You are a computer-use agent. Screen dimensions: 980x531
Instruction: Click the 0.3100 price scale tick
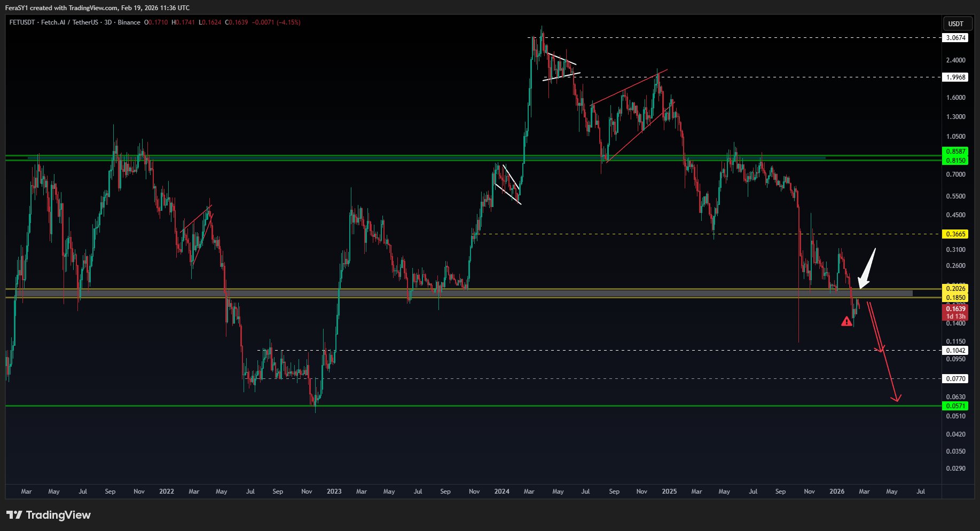click(955, 250)
